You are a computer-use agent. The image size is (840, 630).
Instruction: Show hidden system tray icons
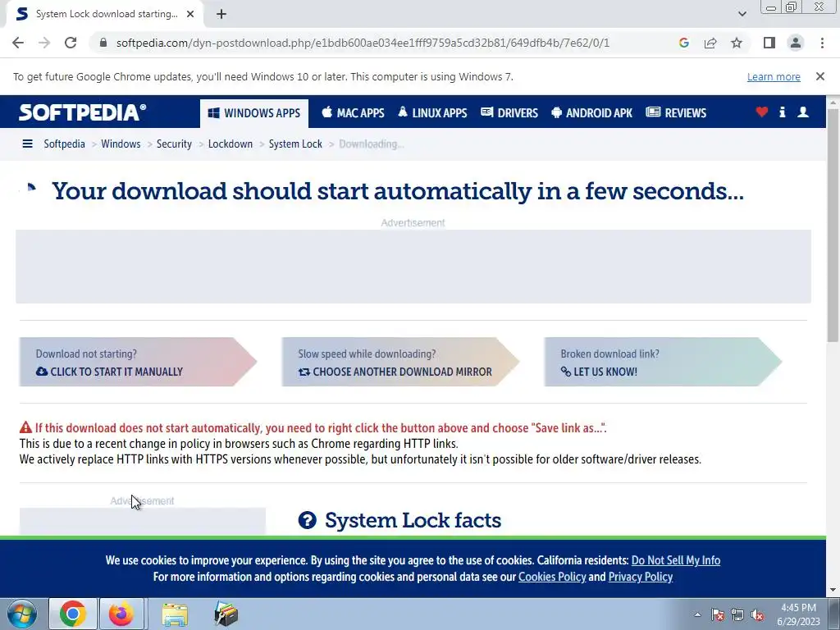pos(697,614)
